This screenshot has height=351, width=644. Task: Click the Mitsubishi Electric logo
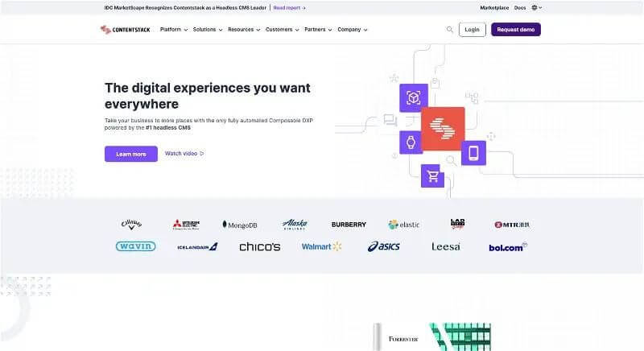click(x=186, y=225)
